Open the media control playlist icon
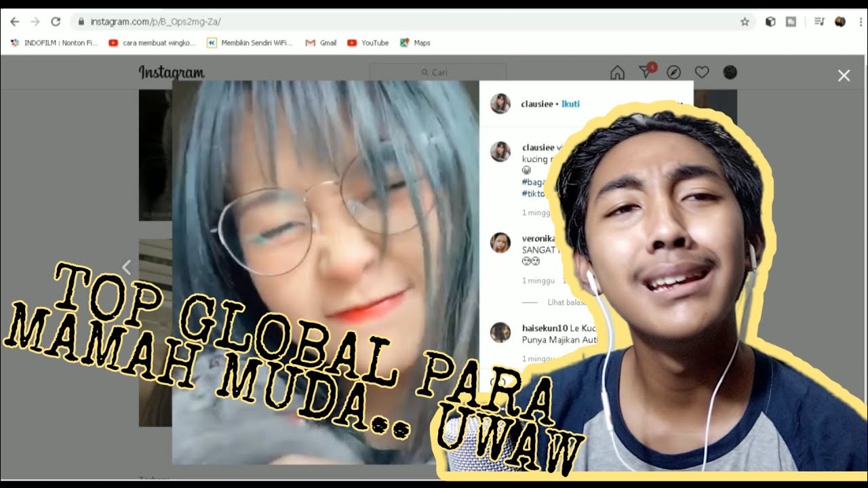 [x=819, y=22]
